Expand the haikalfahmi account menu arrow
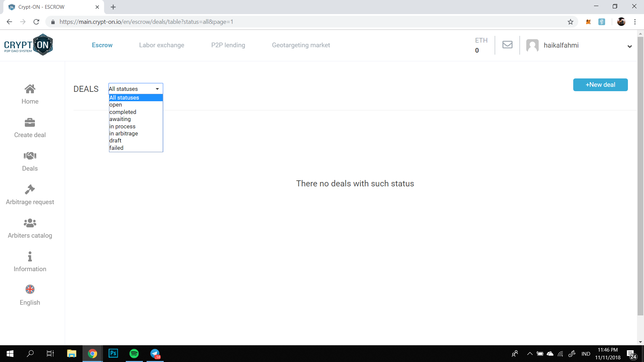 click(x=630, y=46)
